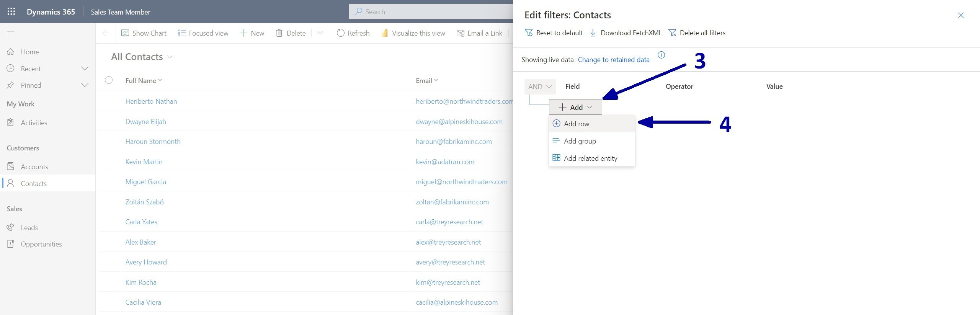Open Kevin Martin contact

[144, 162]
